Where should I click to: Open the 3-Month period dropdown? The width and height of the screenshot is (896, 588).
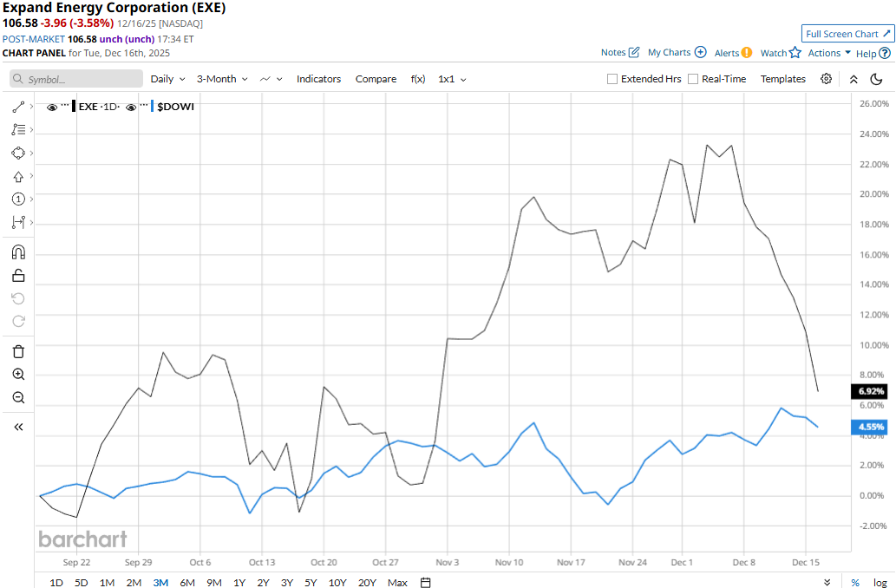(222, 79)
